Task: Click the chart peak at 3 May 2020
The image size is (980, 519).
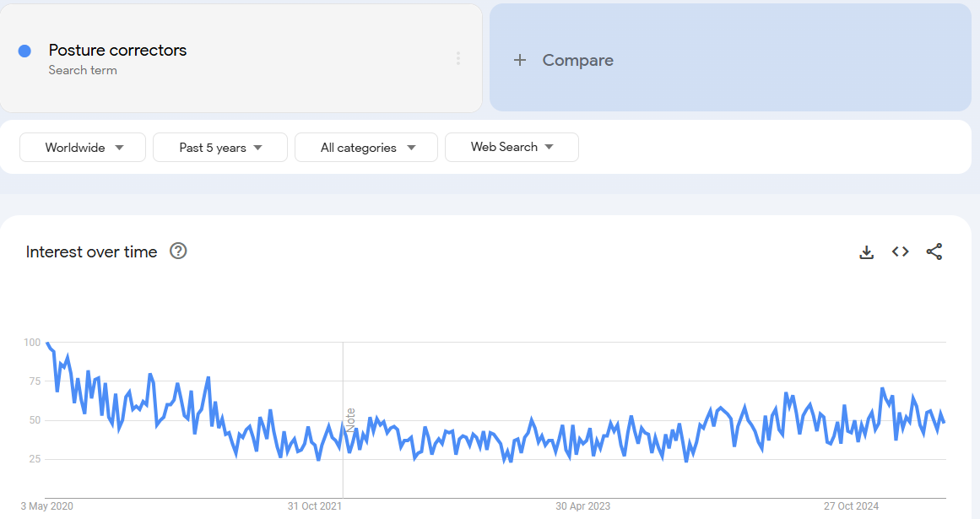Action: point(47,343)
